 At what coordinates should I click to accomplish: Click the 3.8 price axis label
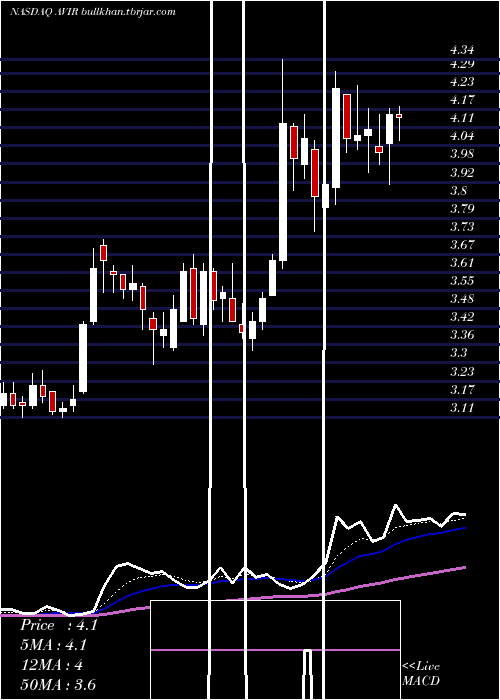458,191
